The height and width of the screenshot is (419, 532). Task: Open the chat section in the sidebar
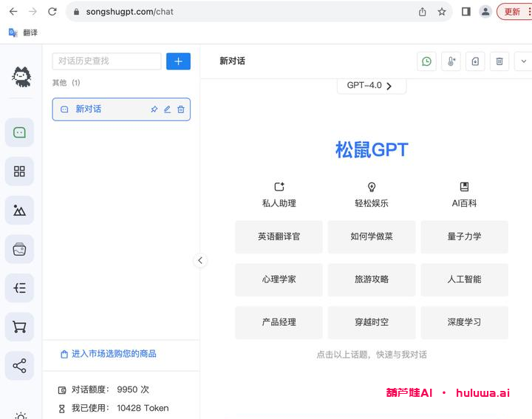click(19, 133)
